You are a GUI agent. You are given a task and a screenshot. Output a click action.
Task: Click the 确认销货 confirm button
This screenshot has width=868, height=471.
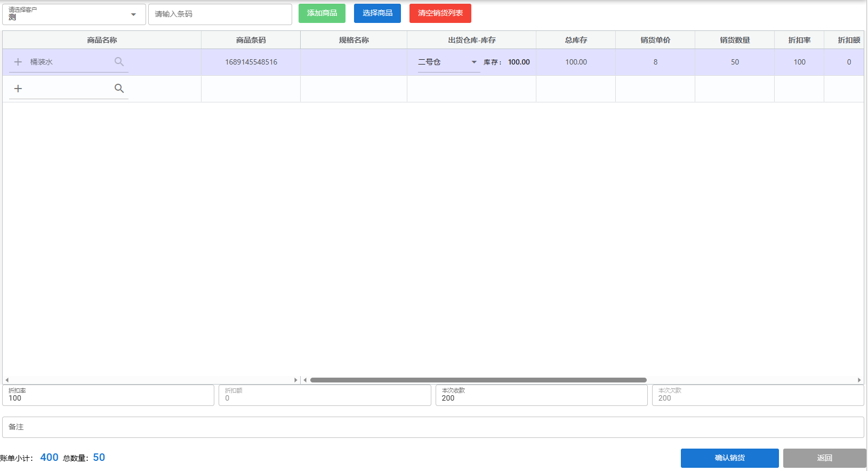click(729, 458)
